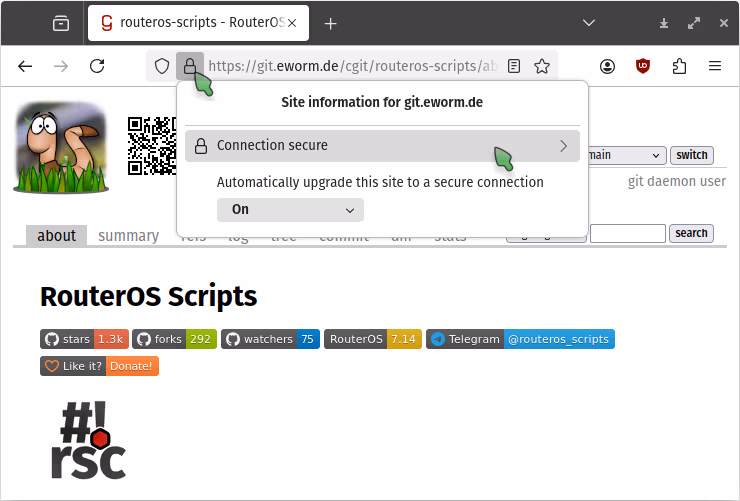Image resolution: width=740 pixels, height=501 pixels.
Task: Toggle reader view icon in address bar
Action: (x=514, y=66)
